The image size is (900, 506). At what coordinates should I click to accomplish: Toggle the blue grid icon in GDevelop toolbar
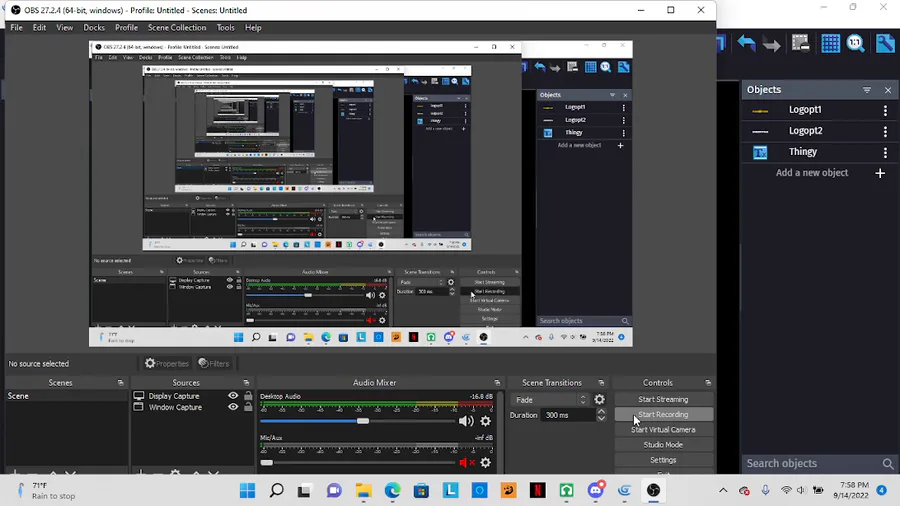(x=830, y=43)
